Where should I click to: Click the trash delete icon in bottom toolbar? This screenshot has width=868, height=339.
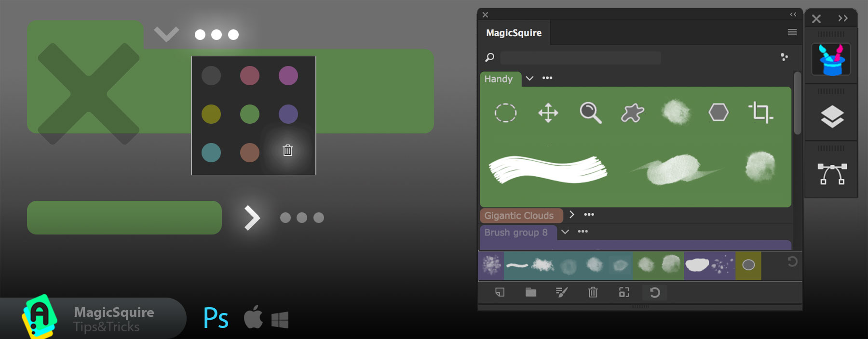pyautogui.click(x=593, y=292)
